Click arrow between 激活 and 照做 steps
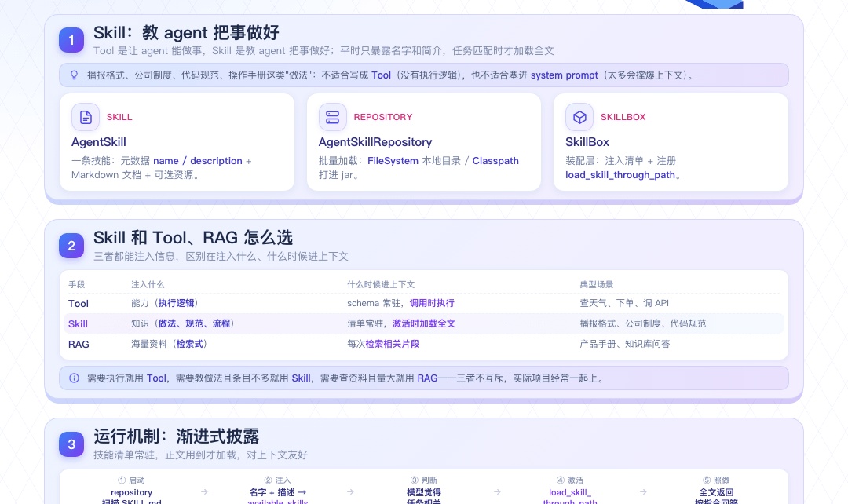The height and width of the screenshot is (504, 848). click(643, 492)
